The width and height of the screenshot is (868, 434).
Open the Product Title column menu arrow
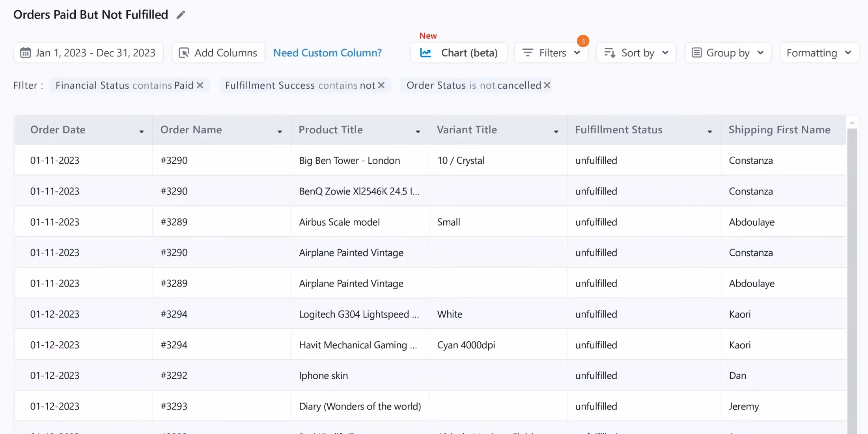click(418, 132)
